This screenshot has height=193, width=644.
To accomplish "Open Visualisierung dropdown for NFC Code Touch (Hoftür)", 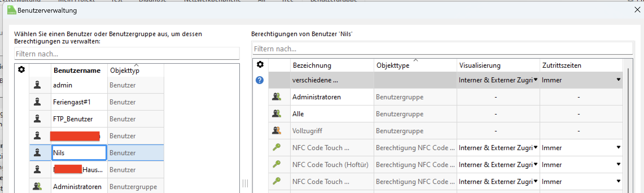I will (x=535, y=164).
